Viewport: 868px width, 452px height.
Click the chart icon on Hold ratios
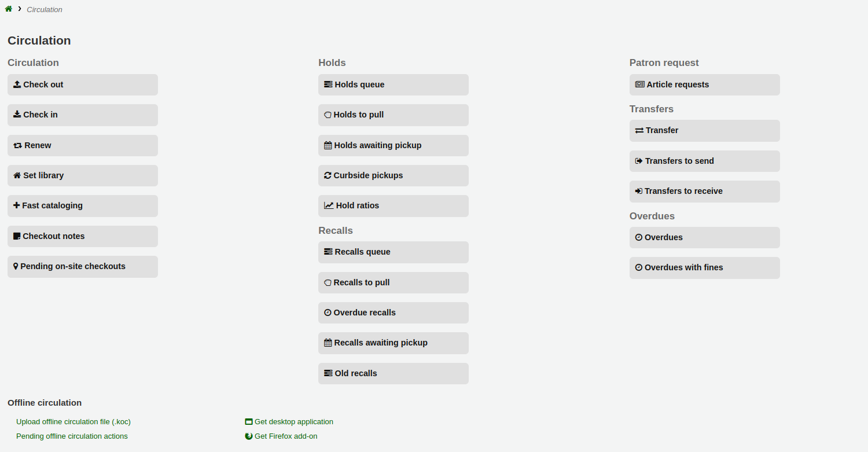coord(328,205)
